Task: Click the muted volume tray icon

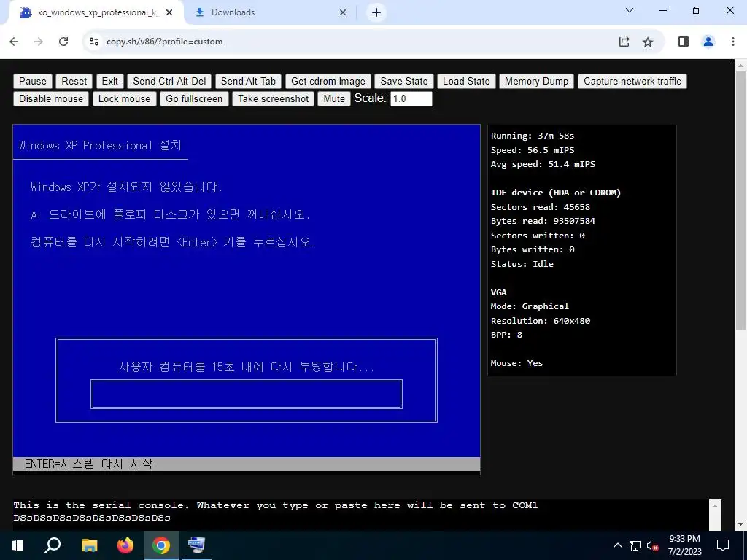Action: tap(652, 545)
